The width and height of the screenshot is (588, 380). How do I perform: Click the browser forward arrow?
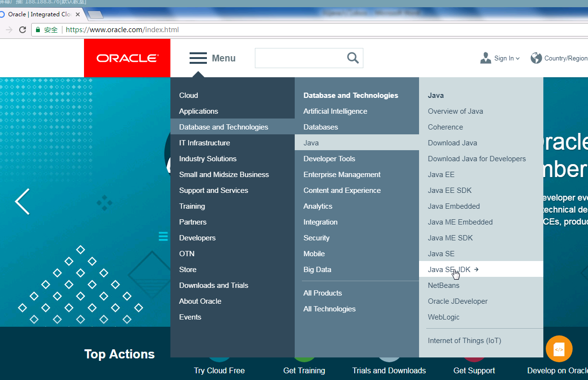click(9, 30)
